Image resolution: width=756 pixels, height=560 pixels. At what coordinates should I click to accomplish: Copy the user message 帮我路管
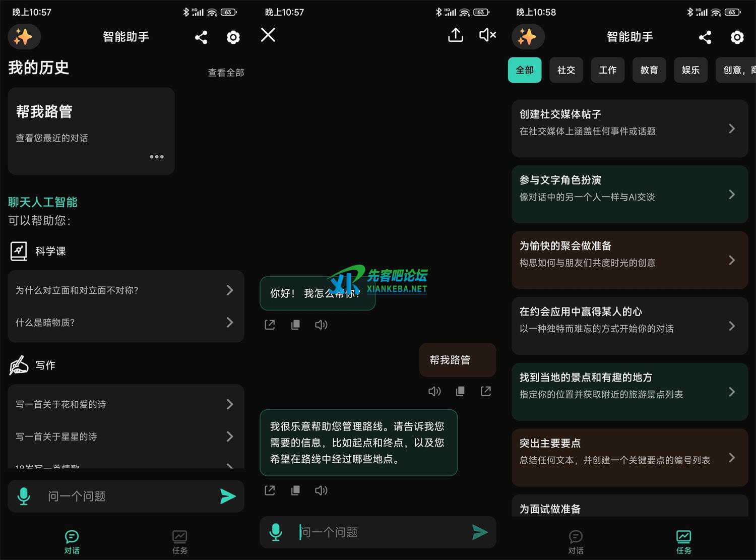pos(460,391)
